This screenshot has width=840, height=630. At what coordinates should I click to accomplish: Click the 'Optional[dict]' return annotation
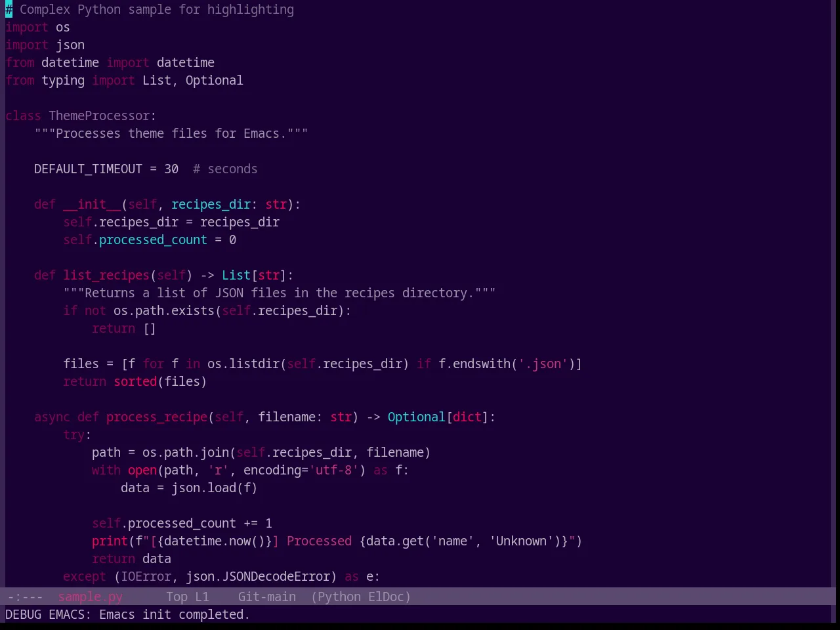click(438, 417)
